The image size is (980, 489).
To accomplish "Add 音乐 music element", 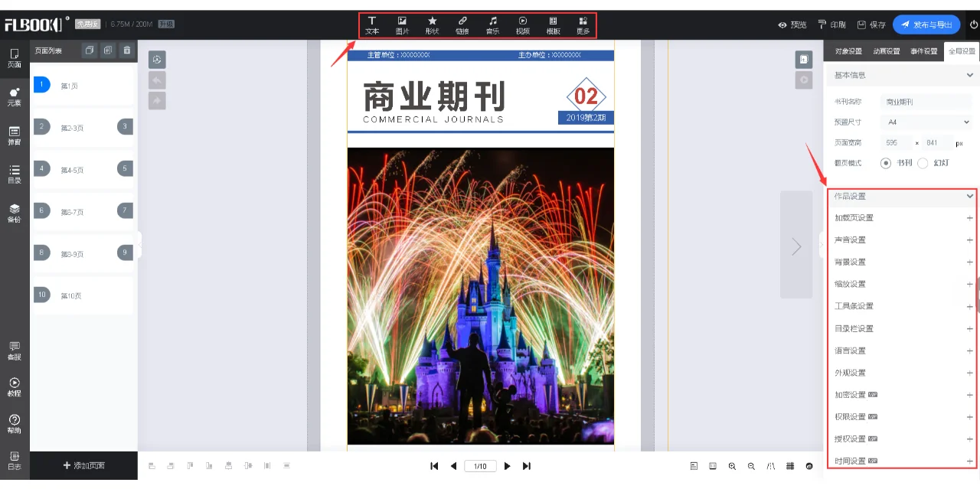I will [x=492, y=25].
